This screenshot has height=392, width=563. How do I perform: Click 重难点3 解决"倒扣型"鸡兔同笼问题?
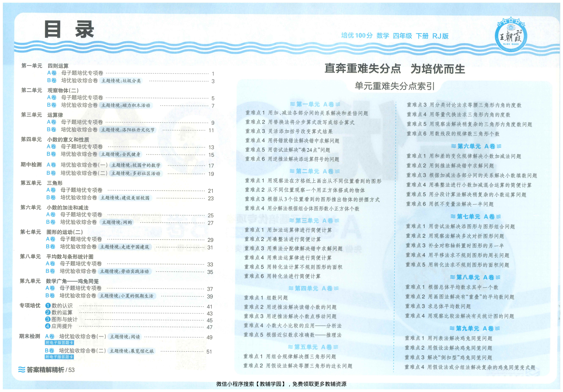tap(448, 357)
